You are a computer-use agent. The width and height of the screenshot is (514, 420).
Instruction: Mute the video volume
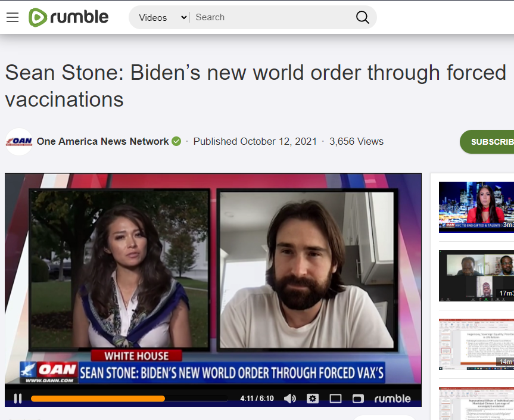point(290,399)
